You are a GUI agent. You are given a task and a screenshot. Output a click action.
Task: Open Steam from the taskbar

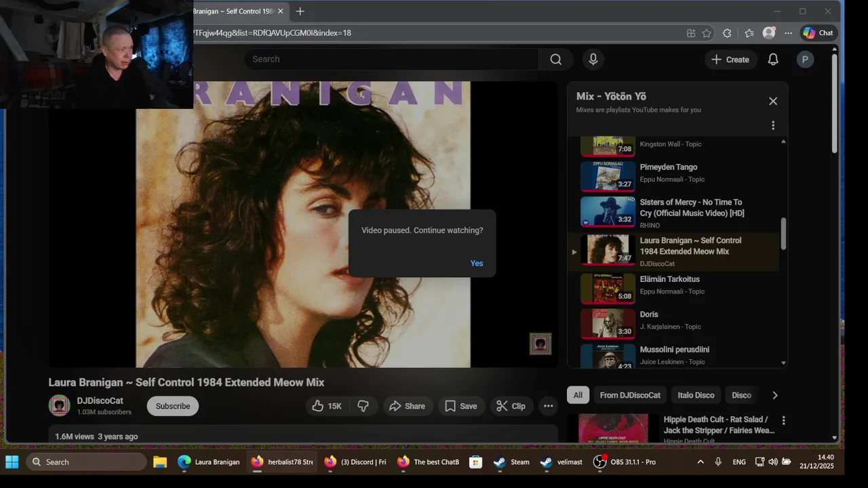pos(512,462)
